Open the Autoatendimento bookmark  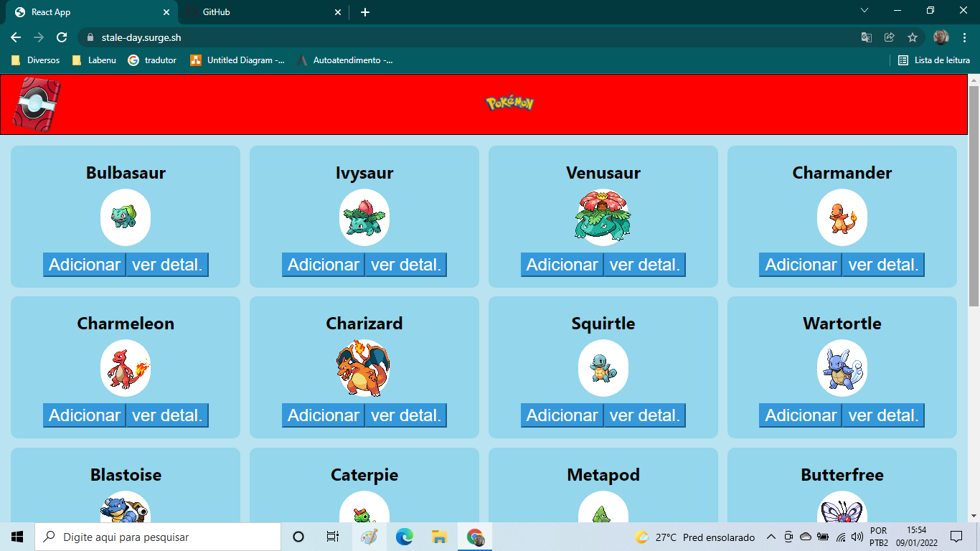click(344, 60)
